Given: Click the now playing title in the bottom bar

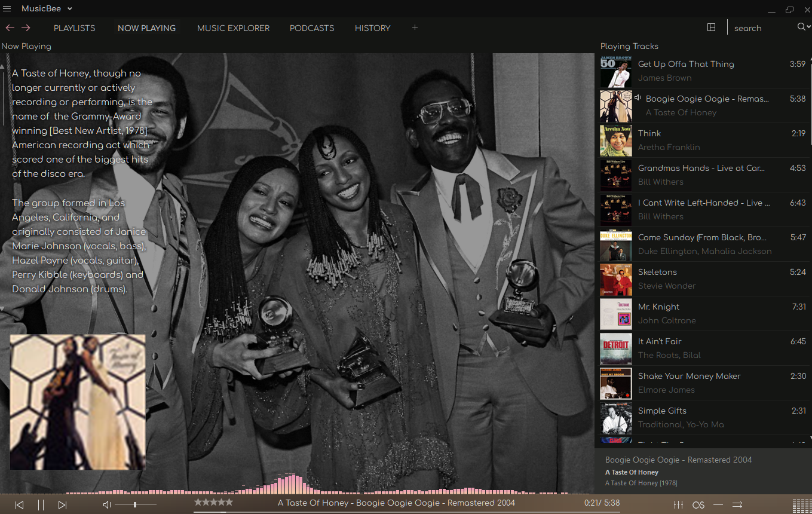Looking at the screenshot, I should (x=396, y=503).
